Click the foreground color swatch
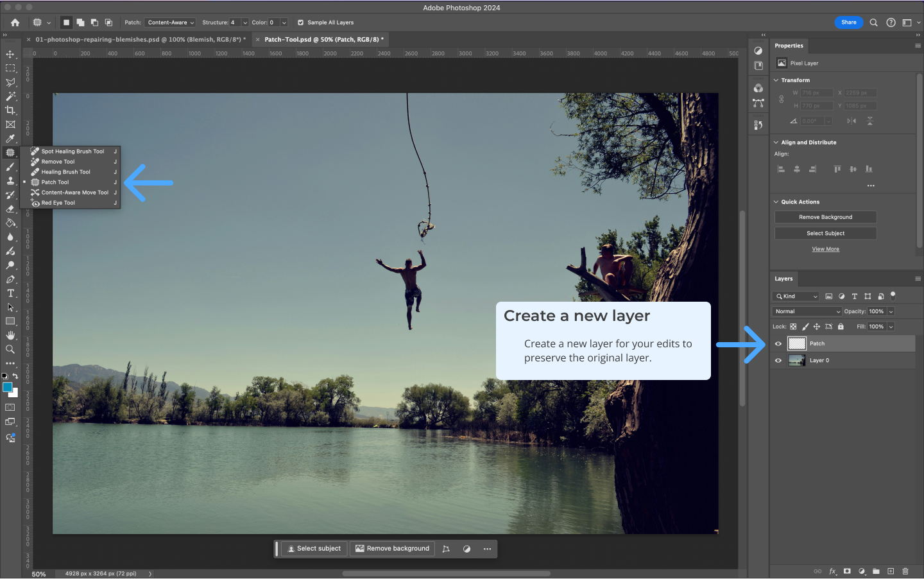The width and height of the screenshot is (924, 579). click(8, 387)
